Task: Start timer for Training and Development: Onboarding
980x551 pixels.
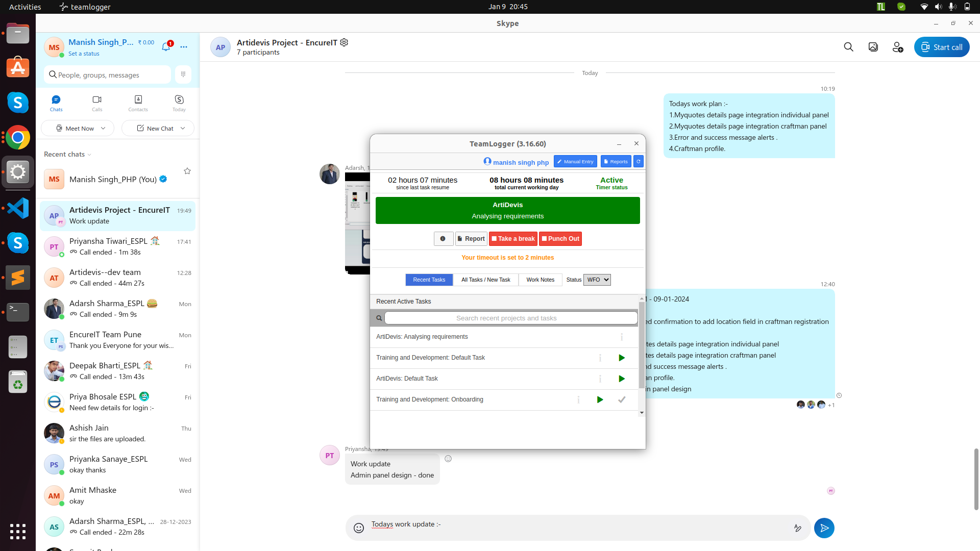Action: coord(600,399)
